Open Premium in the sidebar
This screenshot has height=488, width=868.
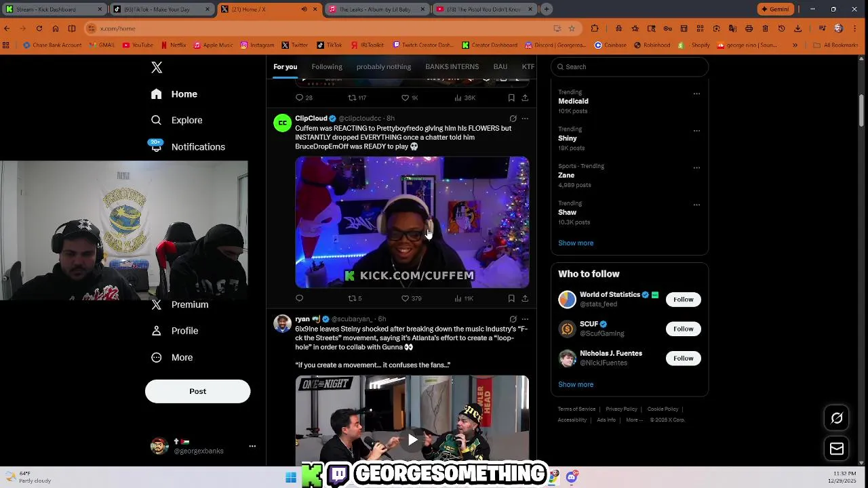(x=180, y=304)
